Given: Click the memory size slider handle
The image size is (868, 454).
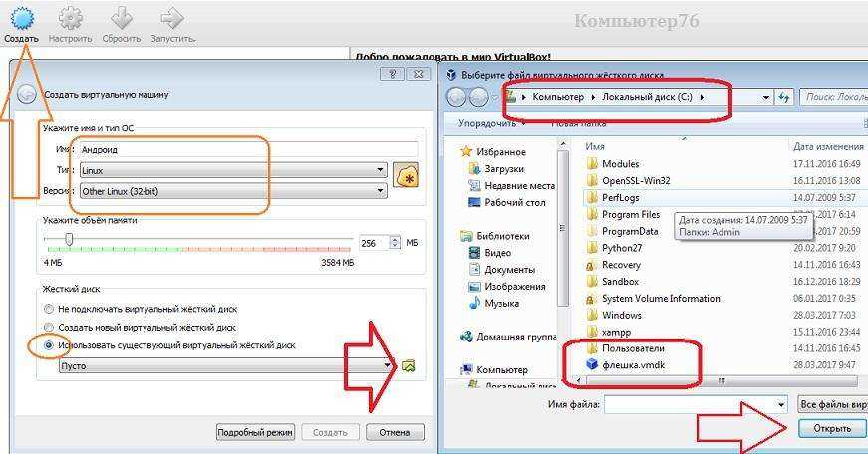Looking at the screenshot, I should pyautogui.click(x=69, y=240).
